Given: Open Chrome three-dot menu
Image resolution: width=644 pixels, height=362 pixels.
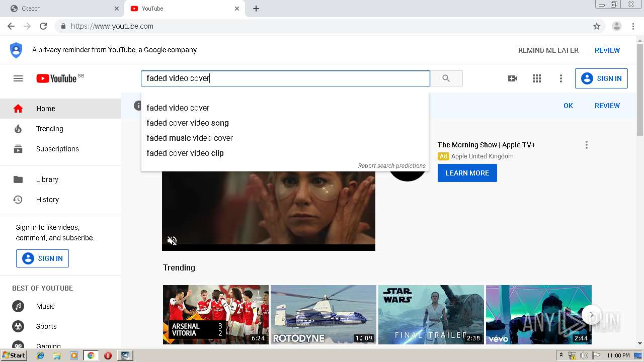Looking at the screenshot, I should point(633,26).
